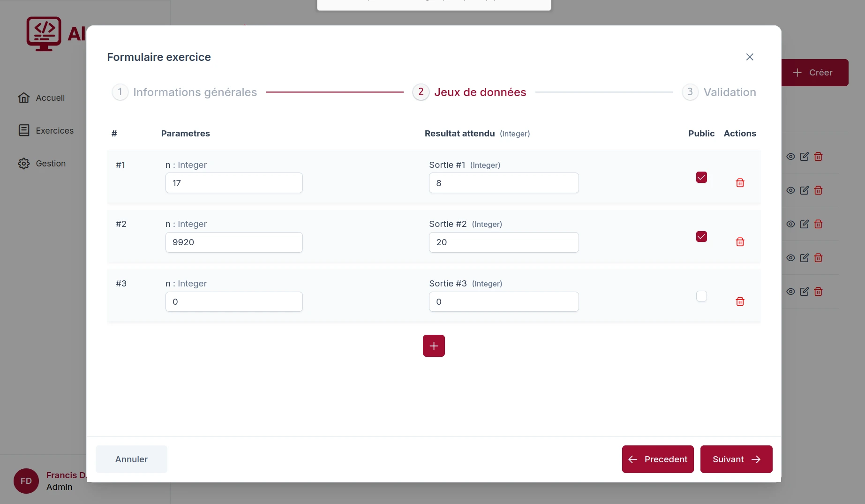The width and height of the screenshot is (865, 504).
Task: Edit parameter n field containing 9920
Action: 234,242
